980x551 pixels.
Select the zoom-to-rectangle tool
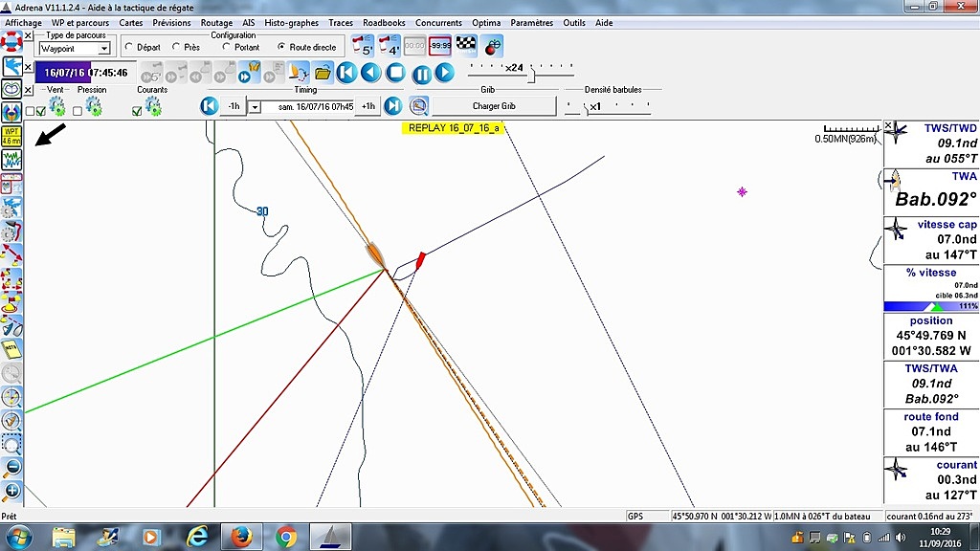[11, 445]
